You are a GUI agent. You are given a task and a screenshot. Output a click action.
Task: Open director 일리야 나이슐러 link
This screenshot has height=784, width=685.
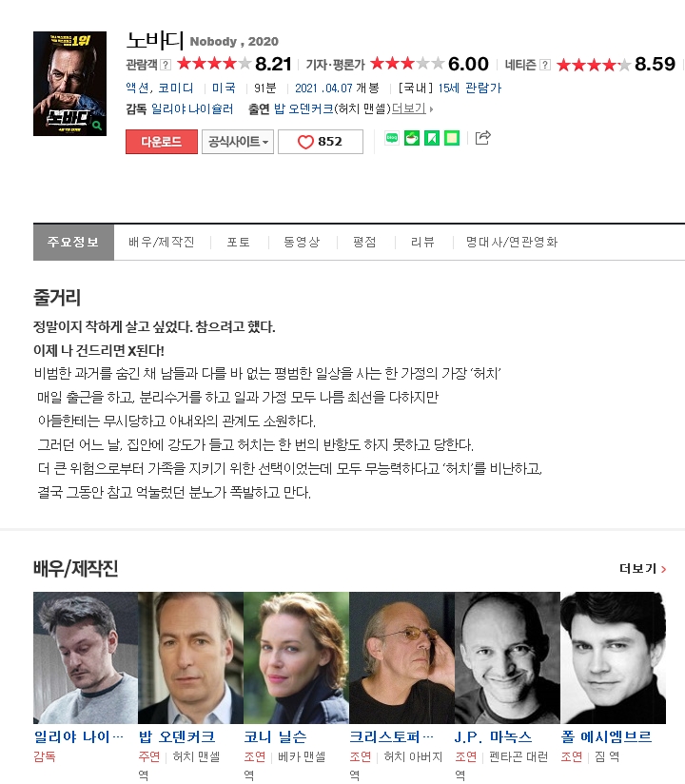point(192,108)
